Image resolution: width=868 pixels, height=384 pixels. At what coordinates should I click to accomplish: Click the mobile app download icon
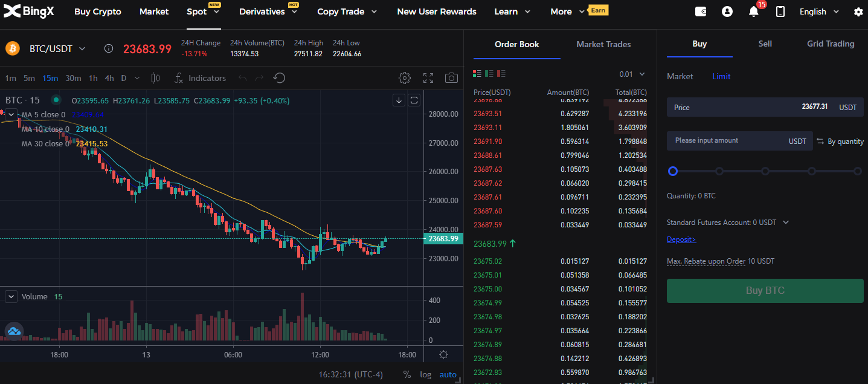coord(780,11)
